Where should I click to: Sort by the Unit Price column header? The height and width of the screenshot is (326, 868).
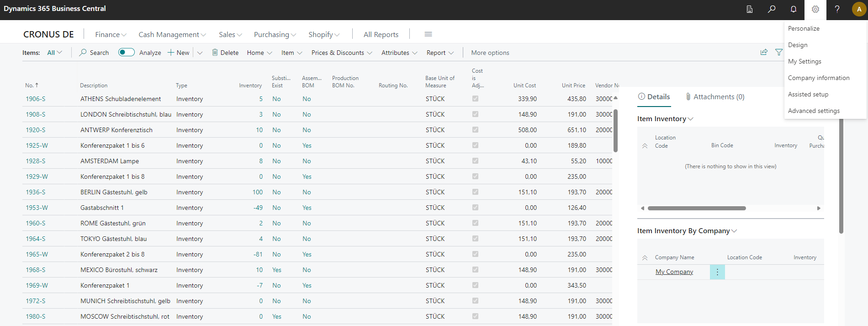(573, 86)
